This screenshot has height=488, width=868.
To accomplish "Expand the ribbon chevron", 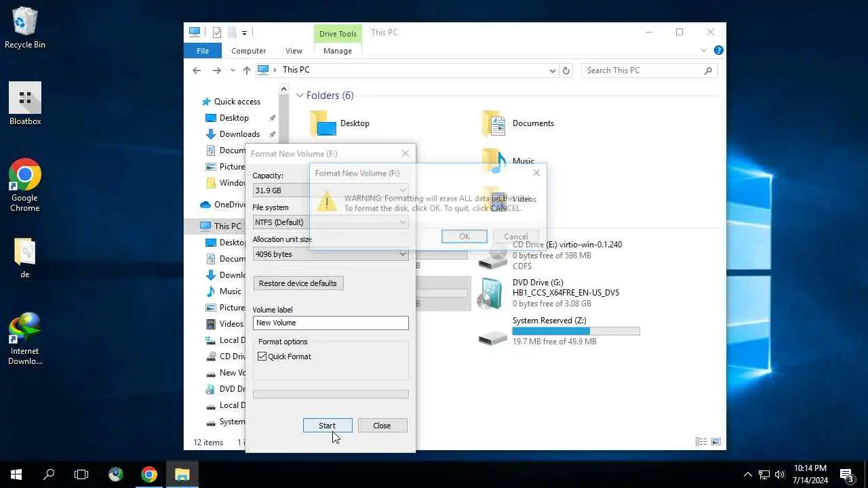I will pyautogui.click(x=704, y=50).
